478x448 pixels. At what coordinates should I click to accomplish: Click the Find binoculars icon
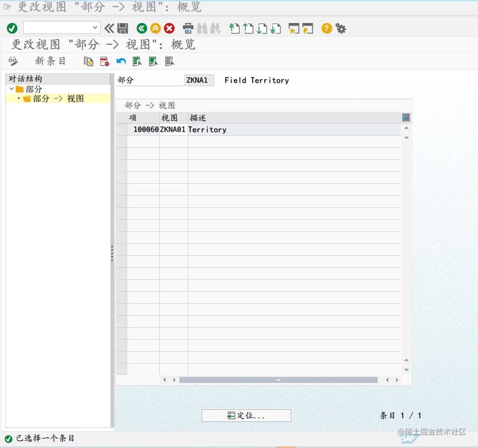pyautogui.click(x=202, y=28)
